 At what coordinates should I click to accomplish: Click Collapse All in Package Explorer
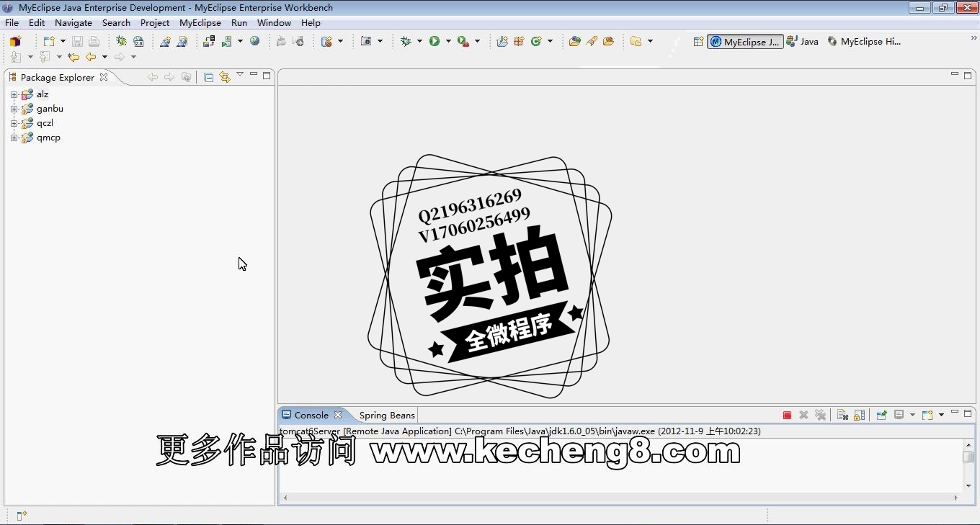pos(208,77)
